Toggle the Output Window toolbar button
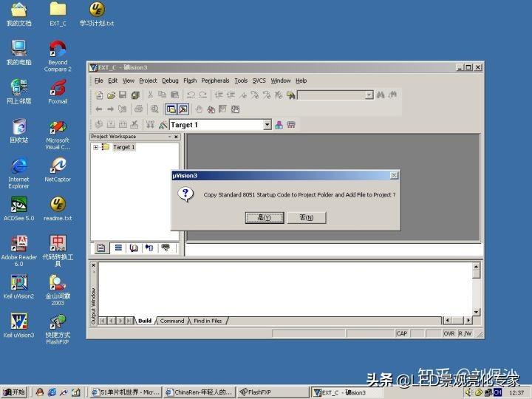Image resolution: width=532 pixels, height=399 pixels. click(x=183, y=109)
